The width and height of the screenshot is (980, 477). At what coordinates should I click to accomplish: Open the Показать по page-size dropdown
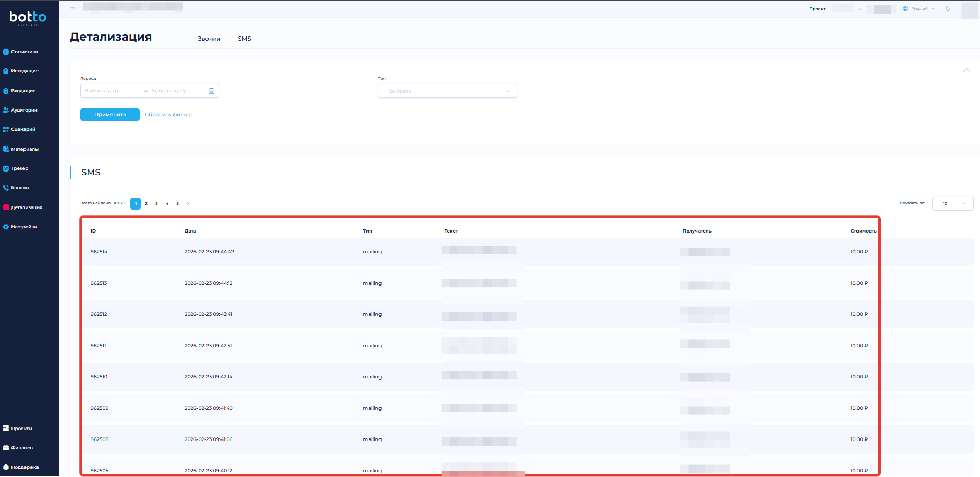[x=952, y=203]
